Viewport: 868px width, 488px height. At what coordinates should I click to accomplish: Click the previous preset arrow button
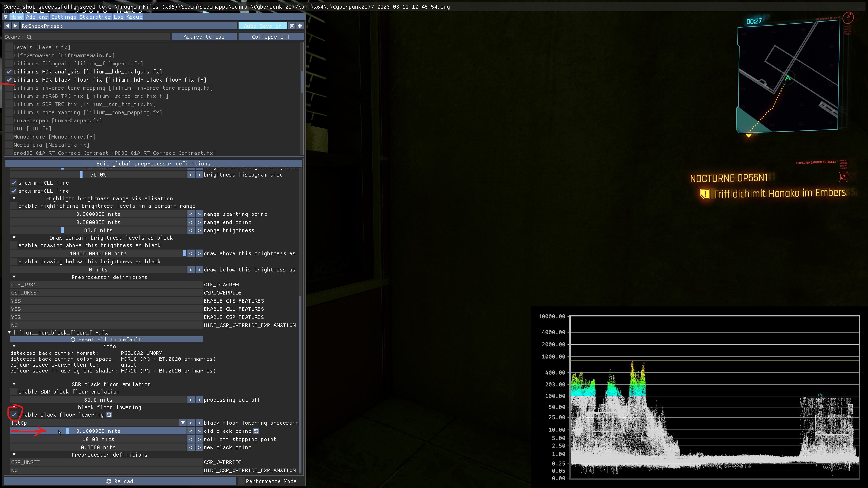(7, 26)
